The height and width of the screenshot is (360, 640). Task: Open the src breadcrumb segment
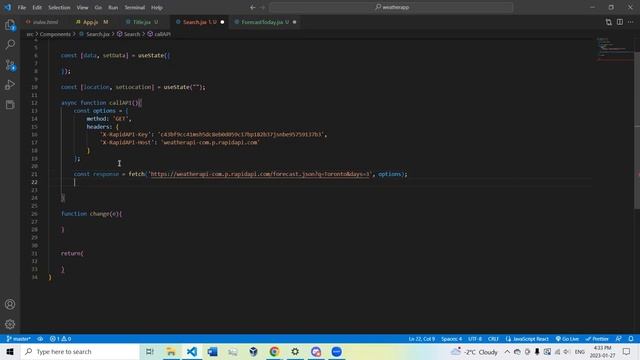click(30, 34)
